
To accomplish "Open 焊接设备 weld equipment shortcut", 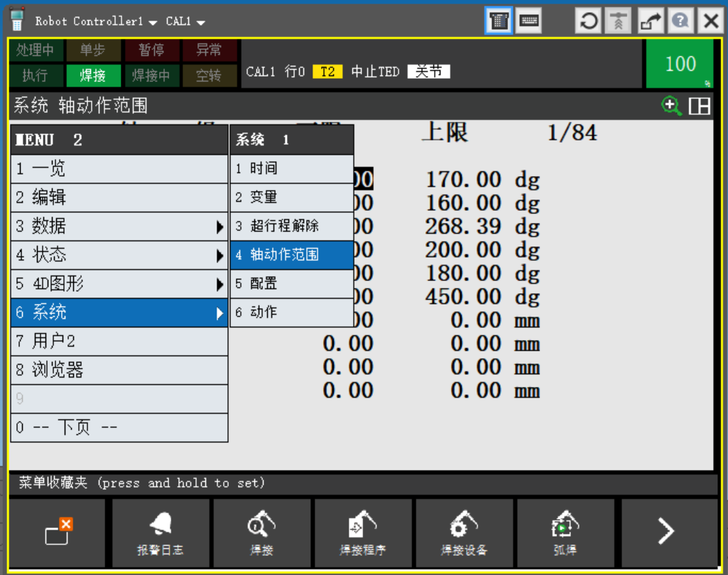I will (464, 533).
